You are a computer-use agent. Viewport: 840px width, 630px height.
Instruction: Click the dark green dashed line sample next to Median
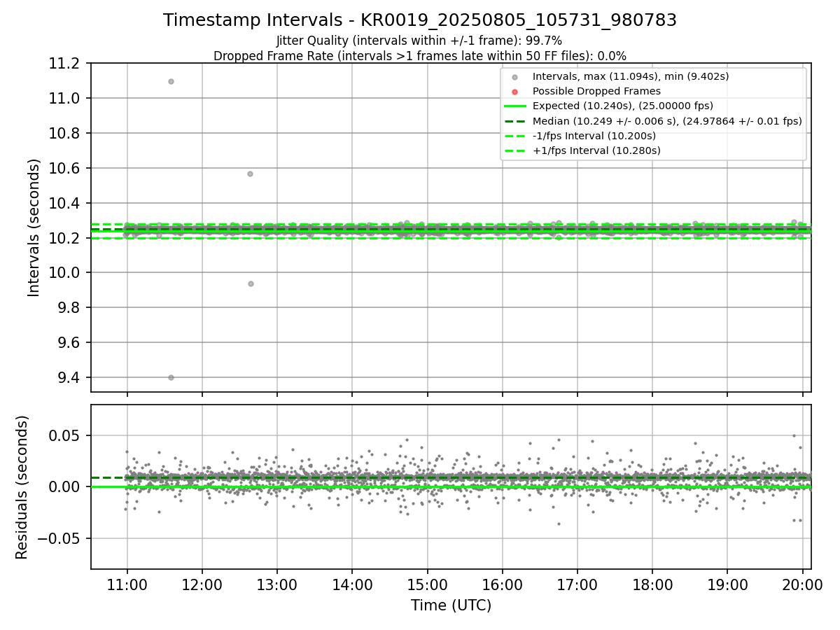tap(514, 121)
